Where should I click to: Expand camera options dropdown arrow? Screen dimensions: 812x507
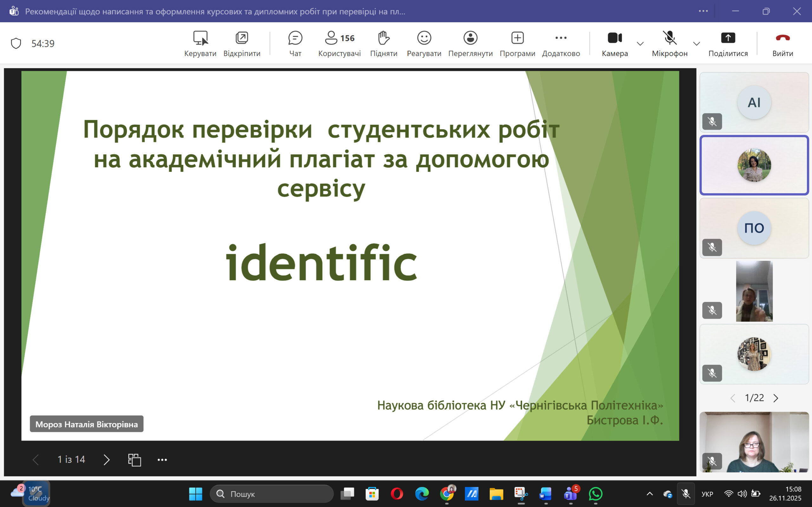tap(640, 44)
